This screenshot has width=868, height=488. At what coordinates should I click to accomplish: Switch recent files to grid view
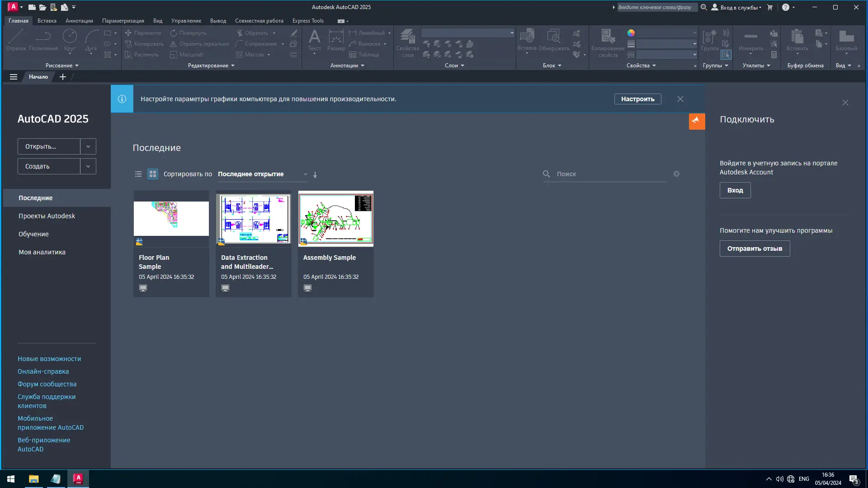pyautogui.click(x=153, y=174)
